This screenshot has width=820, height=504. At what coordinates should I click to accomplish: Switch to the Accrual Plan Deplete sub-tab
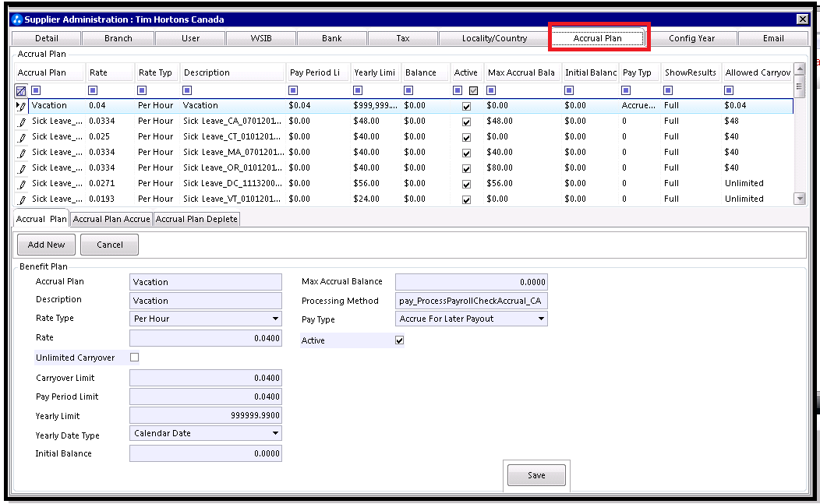[x=196, y=219]
